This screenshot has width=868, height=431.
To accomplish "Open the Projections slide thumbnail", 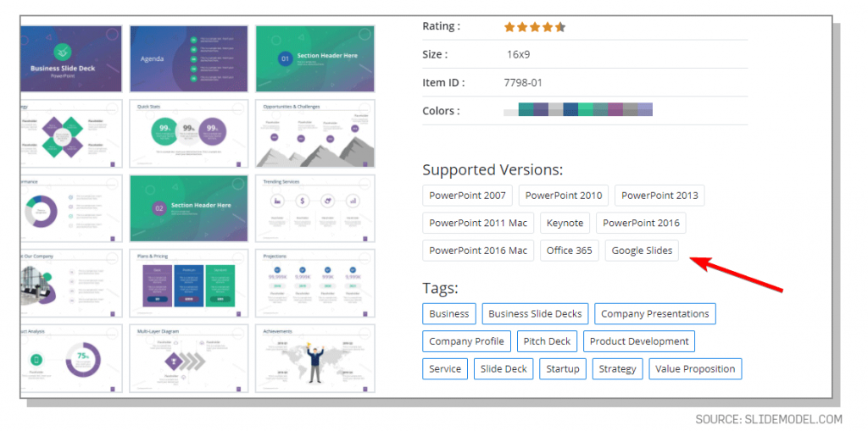I will click(x=315, y=284).
